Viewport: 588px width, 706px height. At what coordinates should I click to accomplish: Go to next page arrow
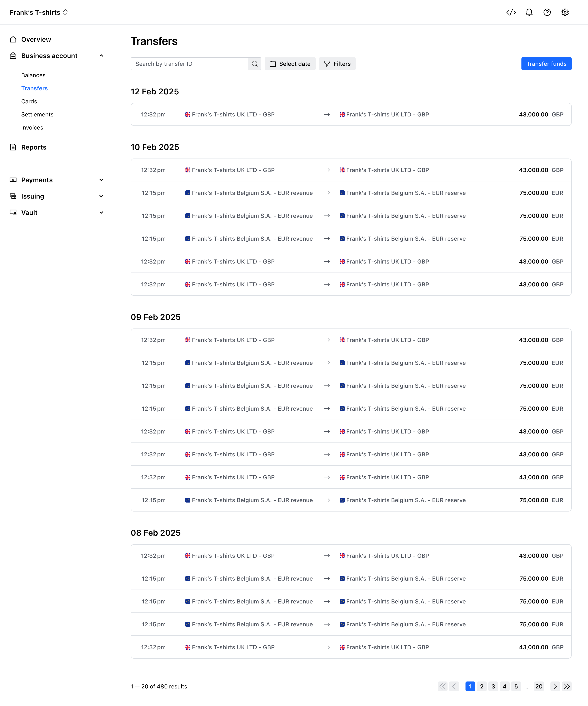[x=555, y=687]
